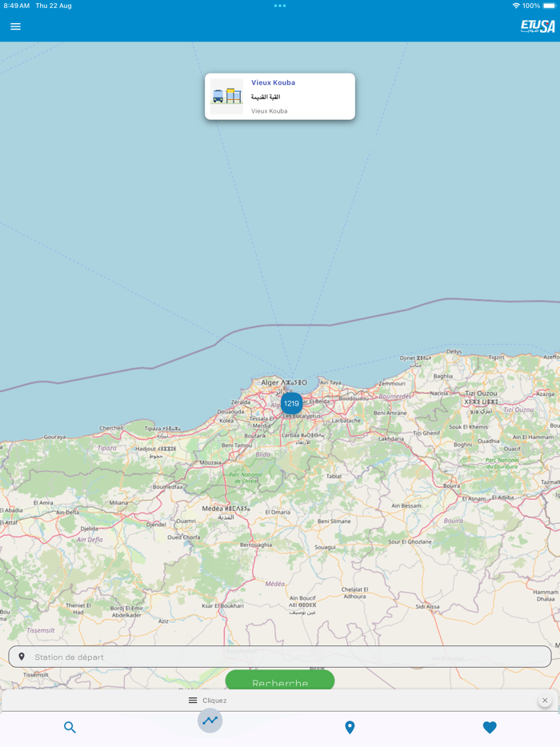Click the Wi-Fi status icon
Screen dimensions: 560x747
pos(516,6)
